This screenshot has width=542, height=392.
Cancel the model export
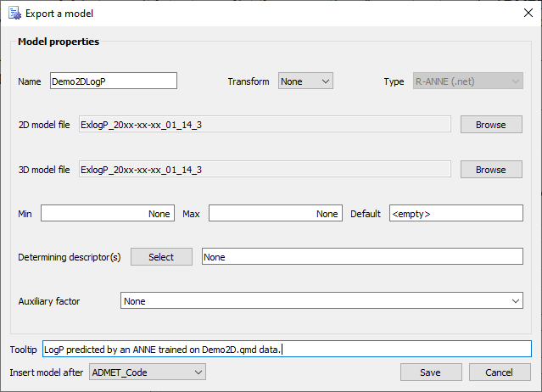click(x=500, y=372)
